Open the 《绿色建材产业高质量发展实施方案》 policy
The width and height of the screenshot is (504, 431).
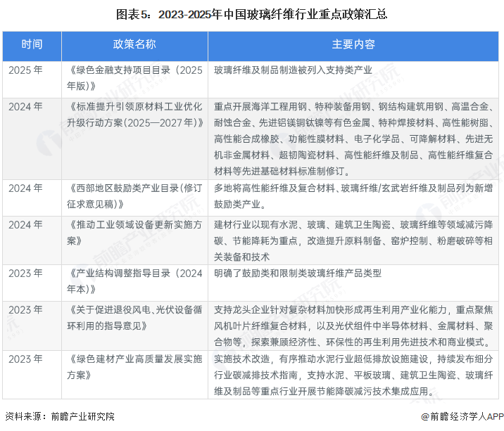[x=134, y=367]
